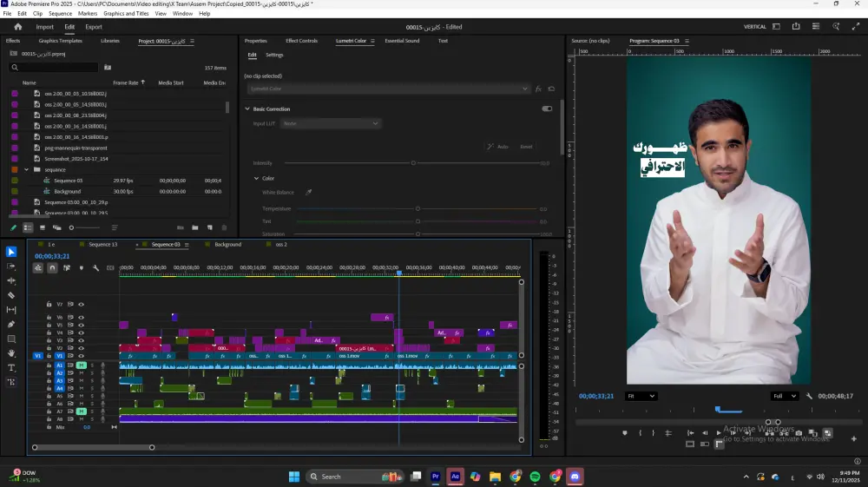
Task: Toggle visibility eye of track V7
Action: [81, 305]
